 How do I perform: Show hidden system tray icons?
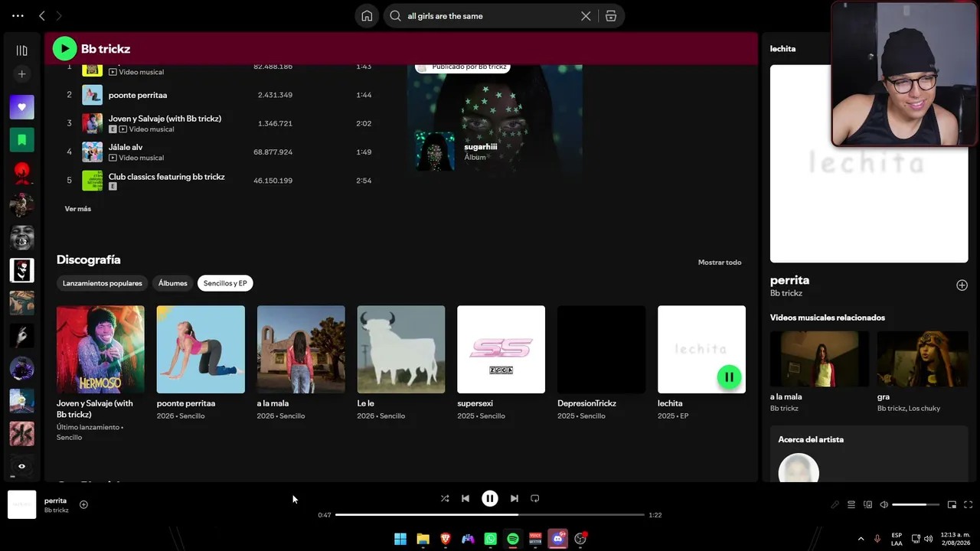point(861,539)
